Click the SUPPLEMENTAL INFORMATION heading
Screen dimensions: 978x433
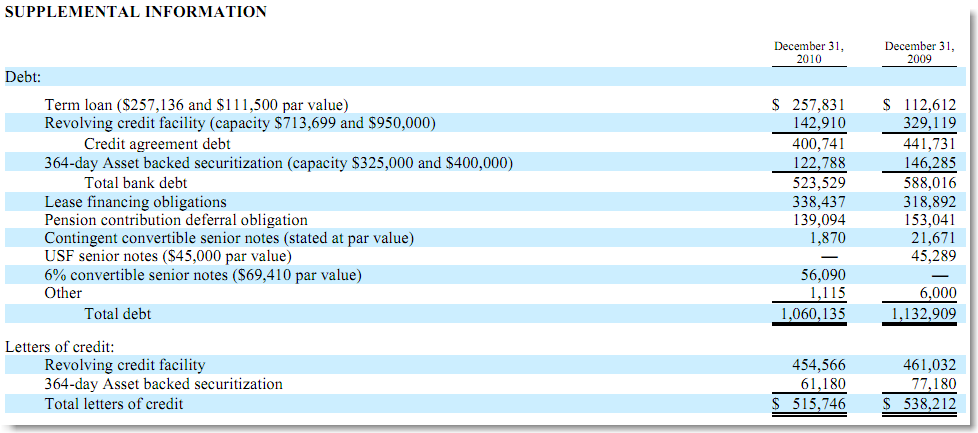click(135, 12)
